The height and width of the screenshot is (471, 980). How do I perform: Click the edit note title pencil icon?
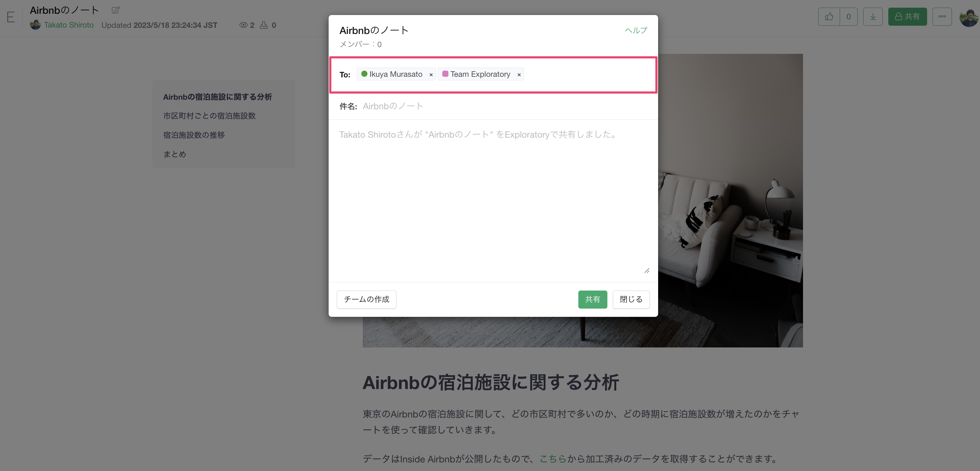coord(116,10)
